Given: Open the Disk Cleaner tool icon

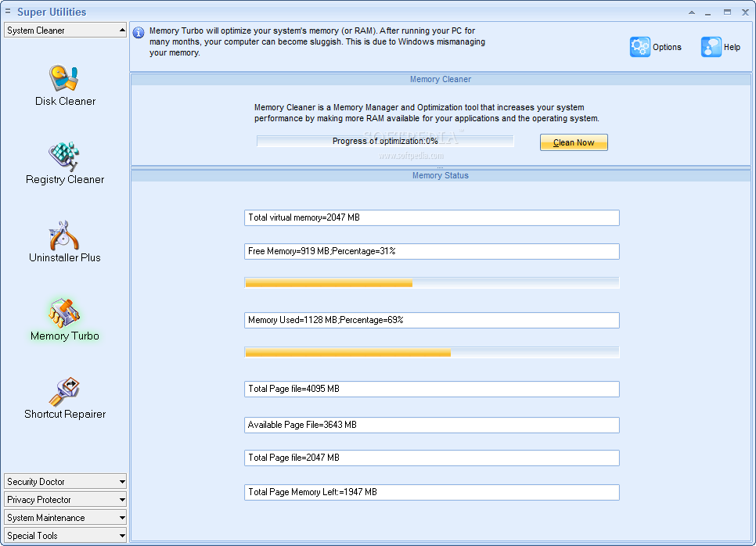Looking at the screenshot, I should pos(63,78).
